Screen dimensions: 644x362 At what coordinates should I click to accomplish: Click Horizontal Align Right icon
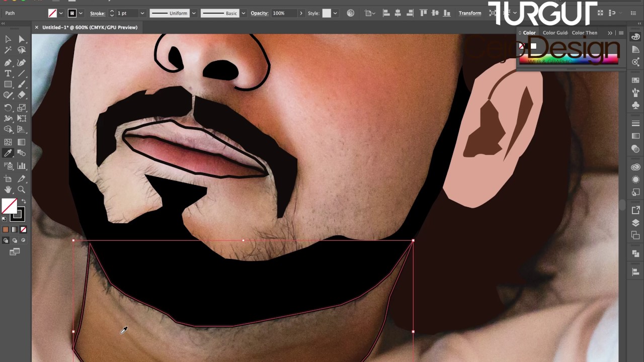coord(410,13)
